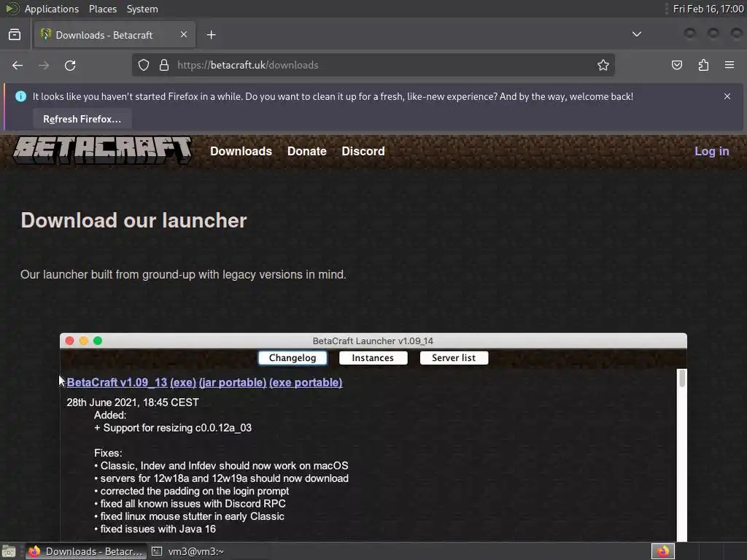
Task: Click the changelog scrollbar thumb
Action: tap(682, 378)
